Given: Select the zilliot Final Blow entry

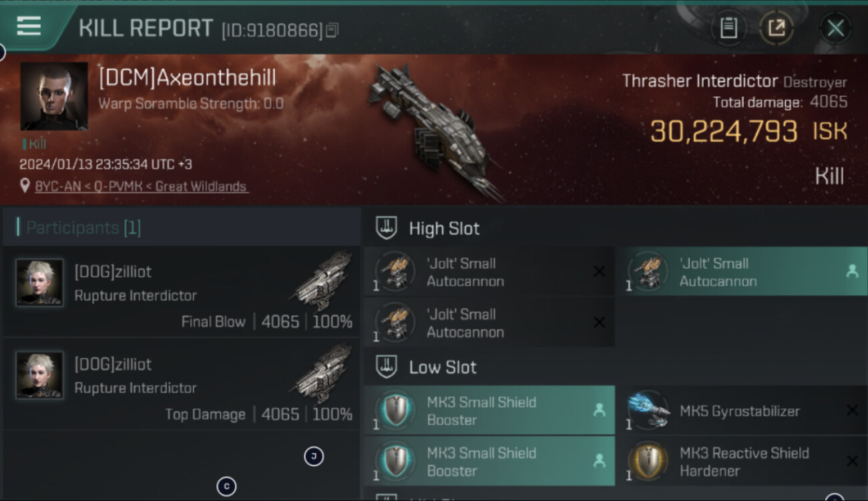Looking at the screenshot, I should click(x=181, y=292).
